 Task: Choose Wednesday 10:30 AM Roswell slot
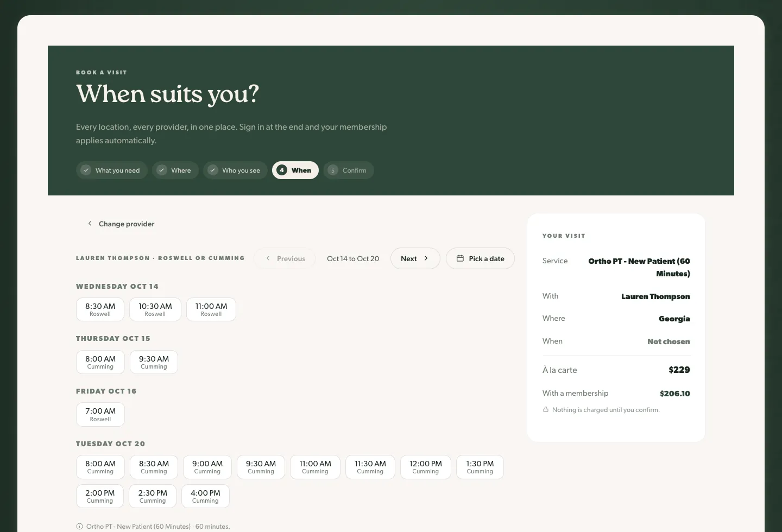tap(155, 309)
